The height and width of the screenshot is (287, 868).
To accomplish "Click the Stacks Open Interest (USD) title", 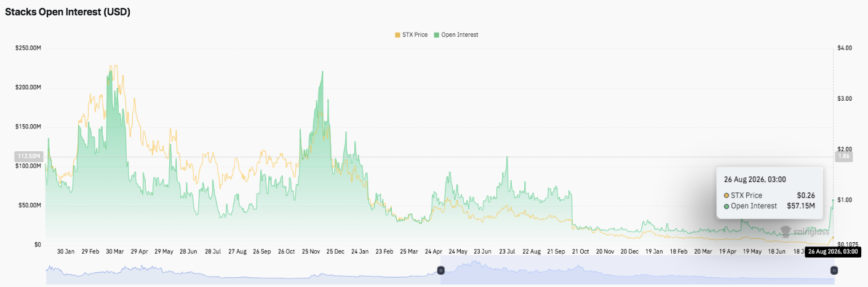I will click(68, 12).
